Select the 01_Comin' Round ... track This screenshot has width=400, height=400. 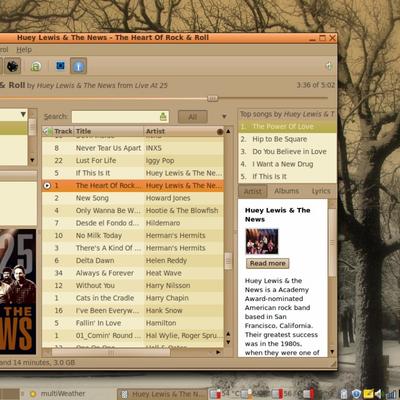click(133, 335)
